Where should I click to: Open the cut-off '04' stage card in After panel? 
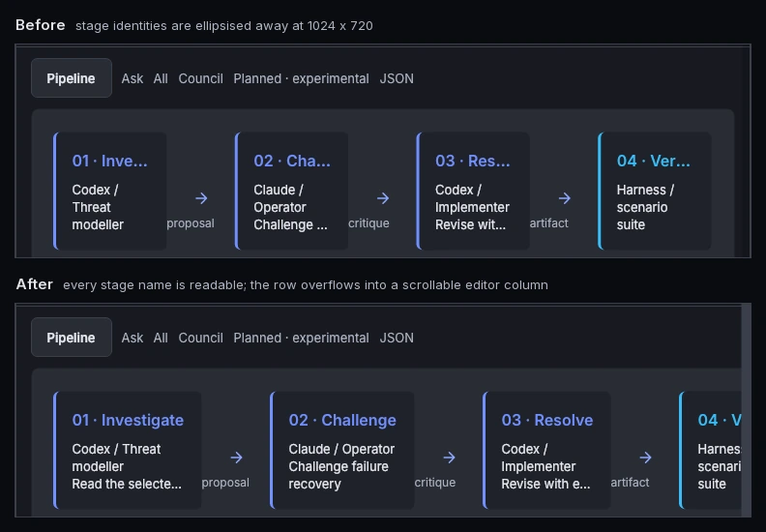point(710,451)
